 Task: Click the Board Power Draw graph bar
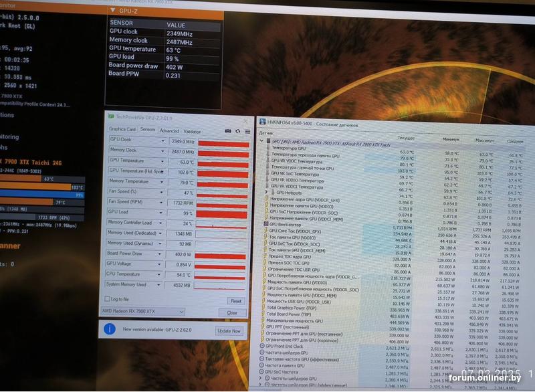click(x=220, y=256)
